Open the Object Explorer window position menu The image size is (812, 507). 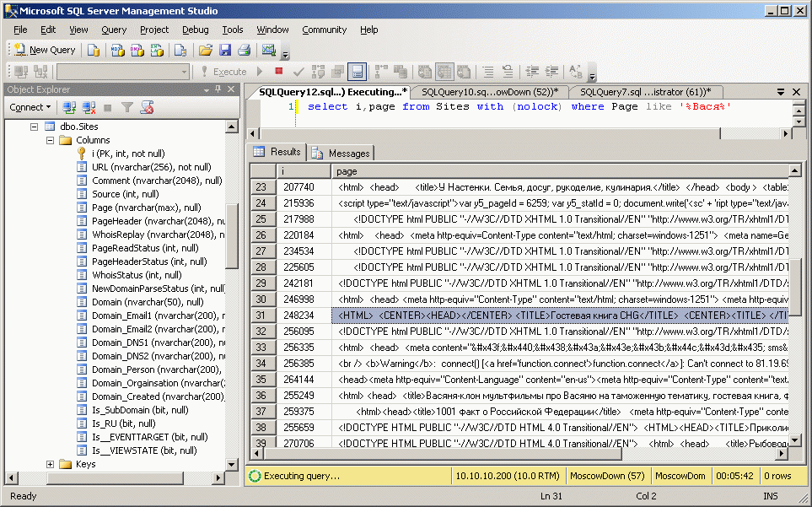tap(206, 89)
